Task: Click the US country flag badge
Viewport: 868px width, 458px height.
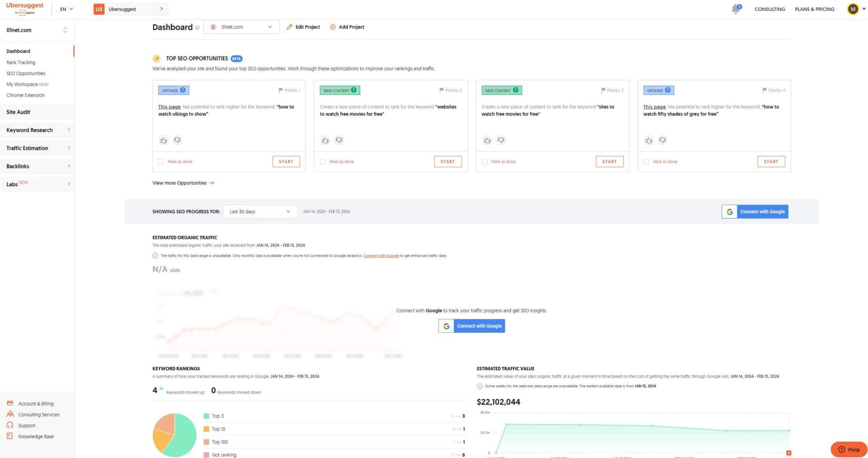Action: point(99,9)
